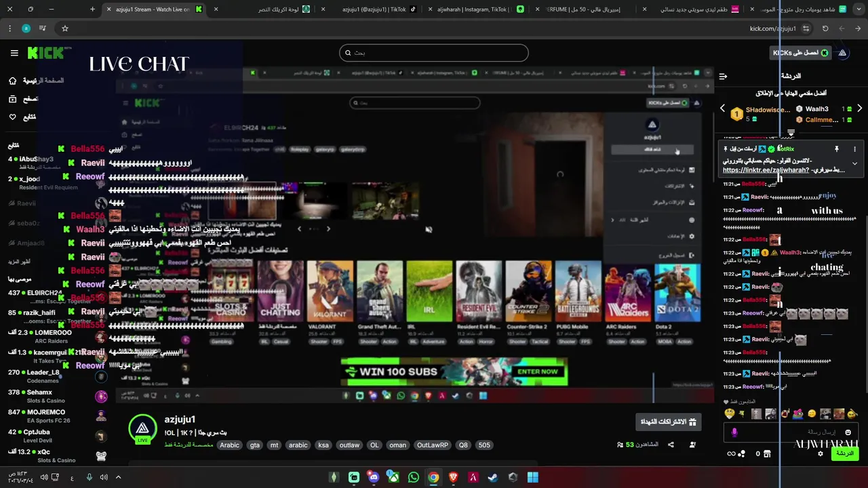Screen dimensions: 868x488
Task: Click the infinity icon below chat
Action: [x=730, y=453]
